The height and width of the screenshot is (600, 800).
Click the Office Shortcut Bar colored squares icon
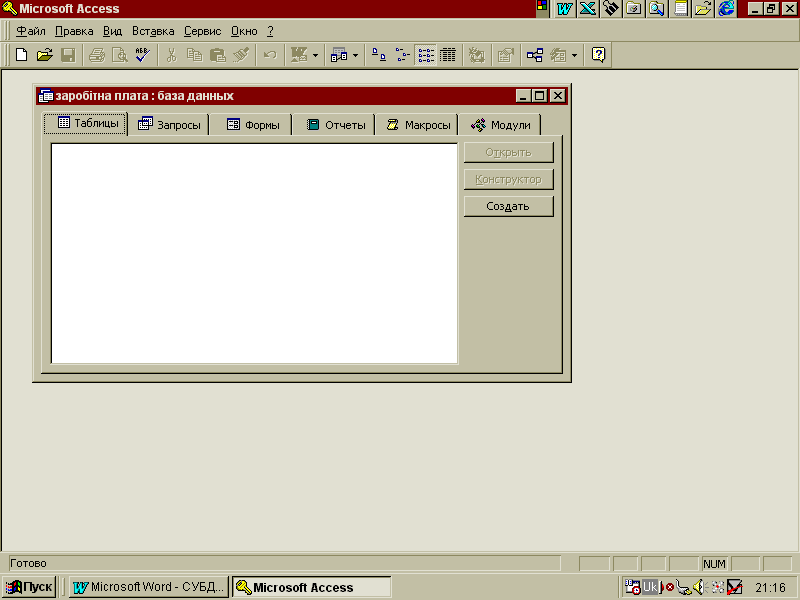542,8
